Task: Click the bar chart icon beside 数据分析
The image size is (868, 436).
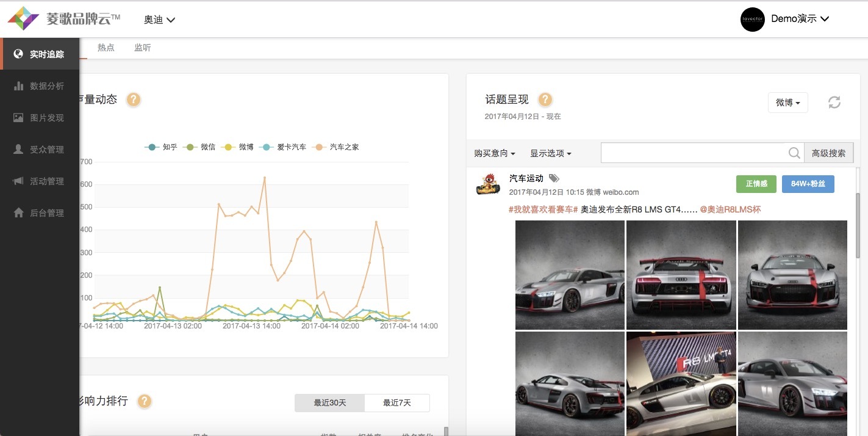Action: 18,86
